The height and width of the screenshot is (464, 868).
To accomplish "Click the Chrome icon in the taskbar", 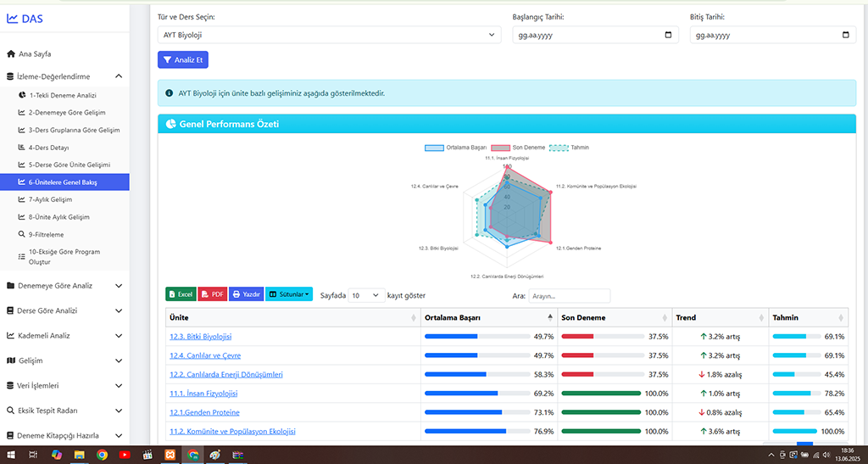I will (x=102, y=455).
